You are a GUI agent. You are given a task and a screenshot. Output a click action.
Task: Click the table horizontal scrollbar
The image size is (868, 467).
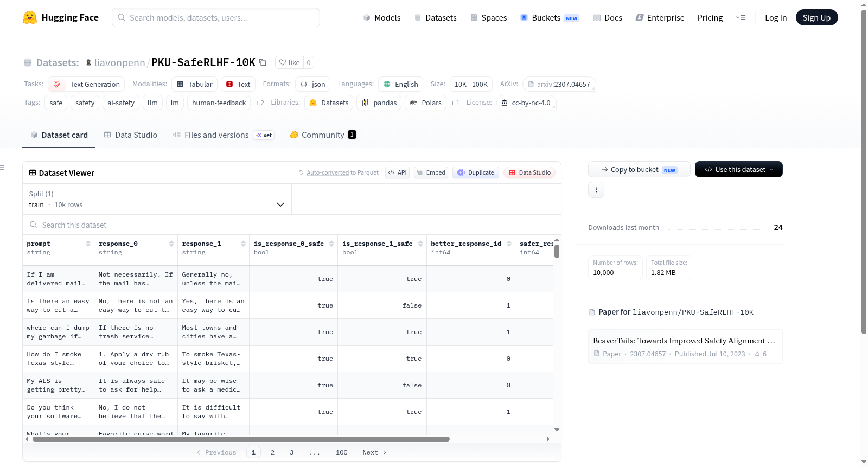[241, 439]
